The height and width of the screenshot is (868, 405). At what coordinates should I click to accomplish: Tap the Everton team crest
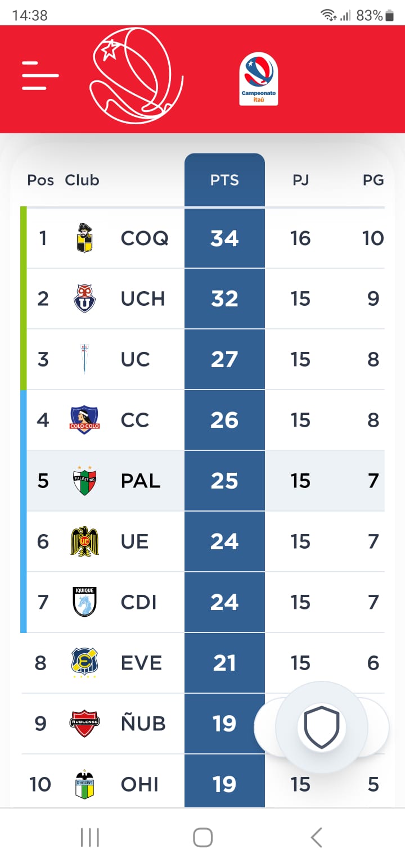tap(84, 663)
